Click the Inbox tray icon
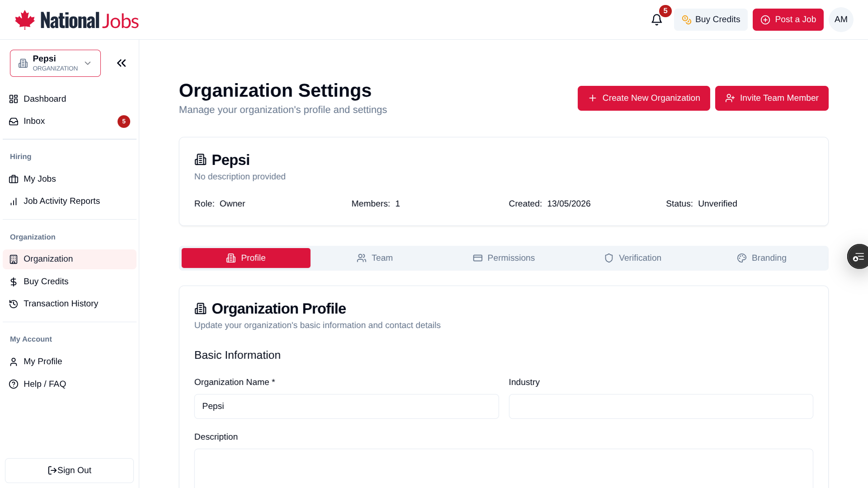 tap(14, 122)
